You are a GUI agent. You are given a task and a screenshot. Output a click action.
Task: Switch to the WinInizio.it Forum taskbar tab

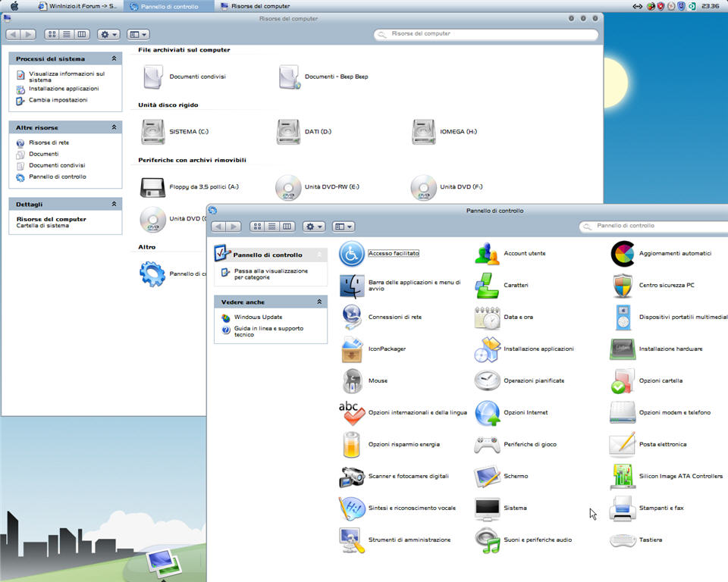coord(77,6)
